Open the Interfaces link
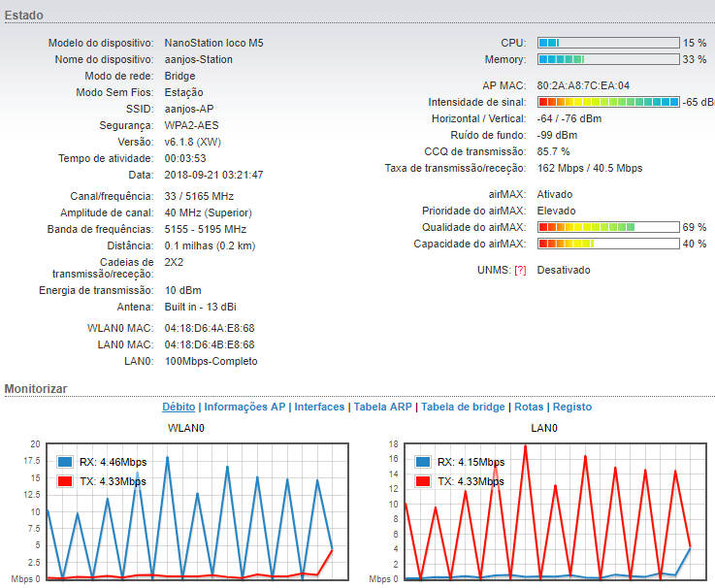The height and width of the screenshot is (588, 715). coord(320,408)
